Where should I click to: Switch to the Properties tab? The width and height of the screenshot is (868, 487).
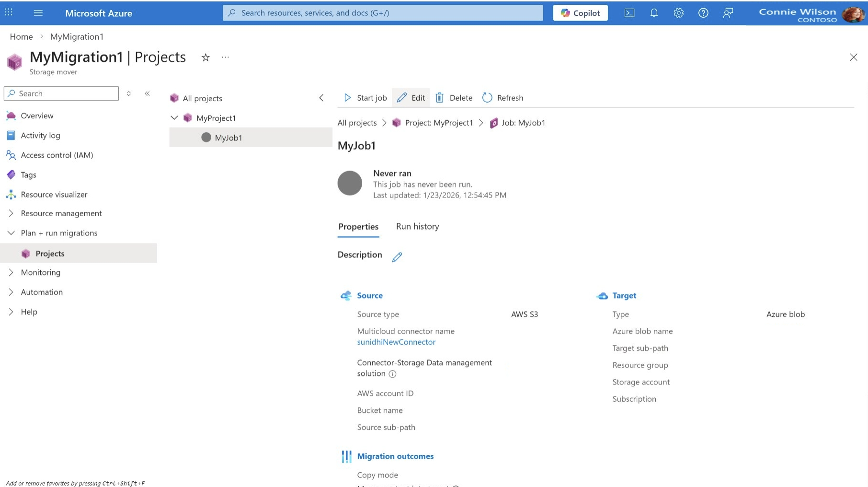[x=358, y=227]
